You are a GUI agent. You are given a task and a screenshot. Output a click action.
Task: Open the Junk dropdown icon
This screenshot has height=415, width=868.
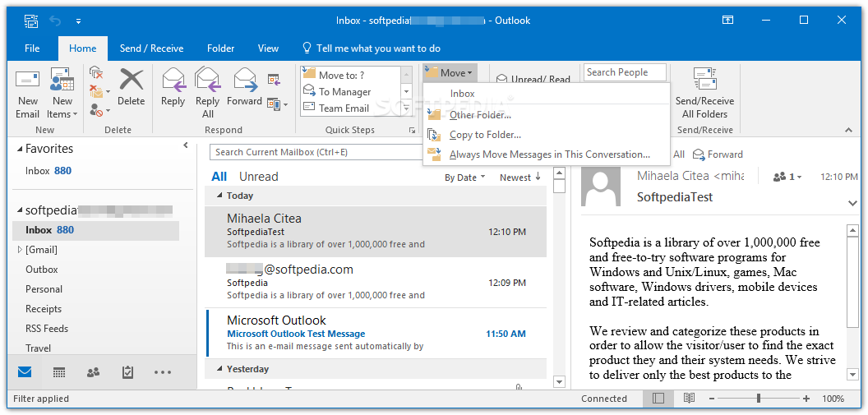point(99,109)
